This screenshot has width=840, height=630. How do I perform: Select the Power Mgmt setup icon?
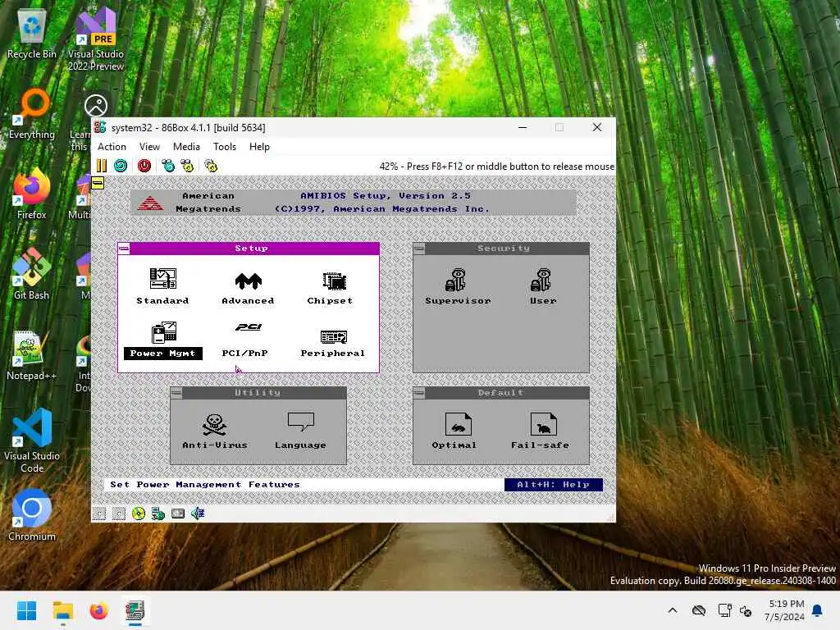(163, 340)
